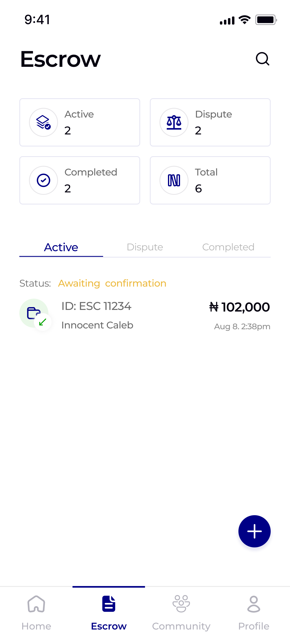Image resolution: width=290 pixels, height=644 pixels.
Task: Tap the Dispute scales icon
Action: coord(174,122)
